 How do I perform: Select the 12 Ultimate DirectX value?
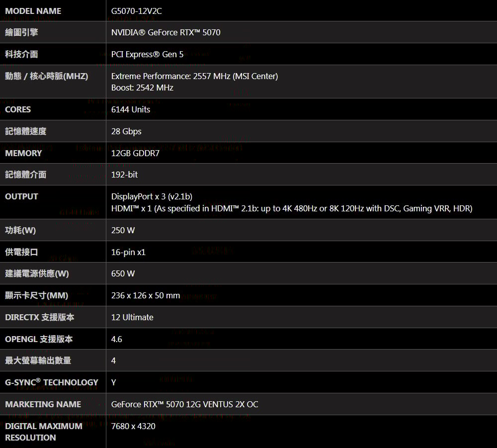click(132, 317)
